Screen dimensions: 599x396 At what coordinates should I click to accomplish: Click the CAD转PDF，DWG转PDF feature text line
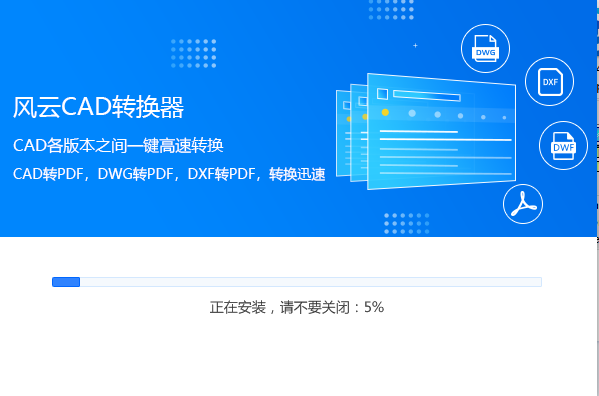coord(169,174)
